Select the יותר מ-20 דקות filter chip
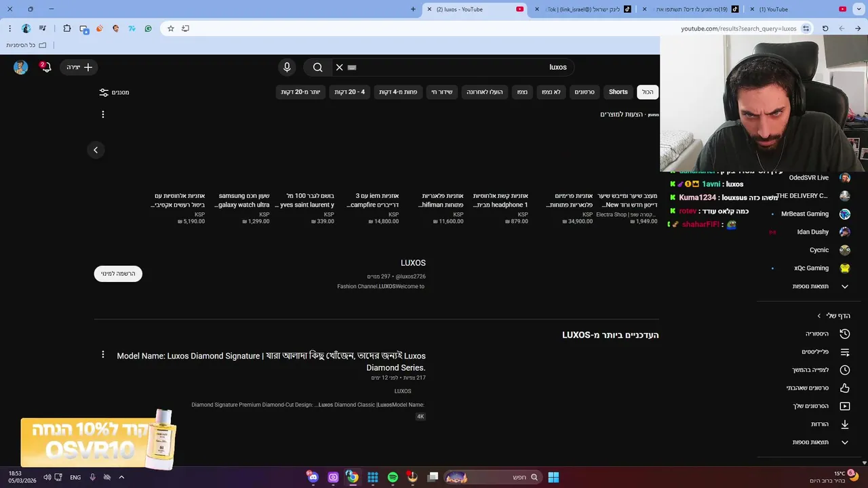Image resolution: width=868 pixels, height=488 pixels. 300,92
